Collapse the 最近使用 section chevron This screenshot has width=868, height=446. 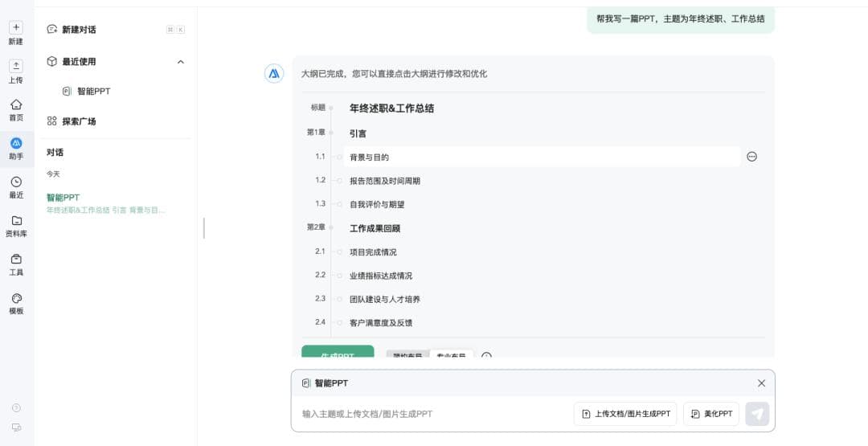(x=180, y=62)
